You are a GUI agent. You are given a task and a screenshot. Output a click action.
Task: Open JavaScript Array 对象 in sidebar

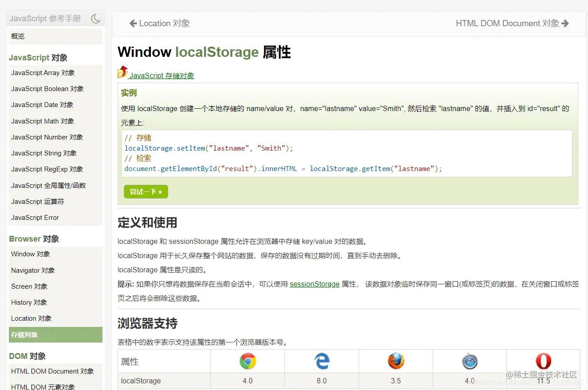55,73
